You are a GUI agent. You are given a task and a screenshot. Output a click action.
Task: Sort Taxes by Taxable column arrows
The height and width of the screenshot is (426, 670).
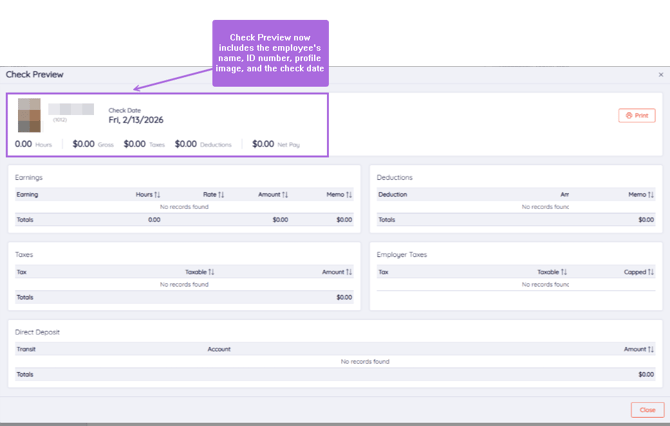(211, 272)
